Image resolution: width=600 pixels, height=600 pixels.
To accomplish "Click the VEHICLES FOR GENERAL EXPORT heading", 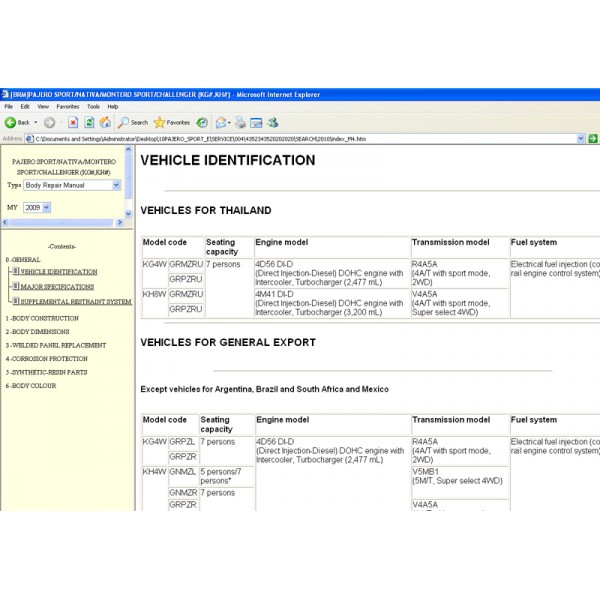I will click(228, 342).
